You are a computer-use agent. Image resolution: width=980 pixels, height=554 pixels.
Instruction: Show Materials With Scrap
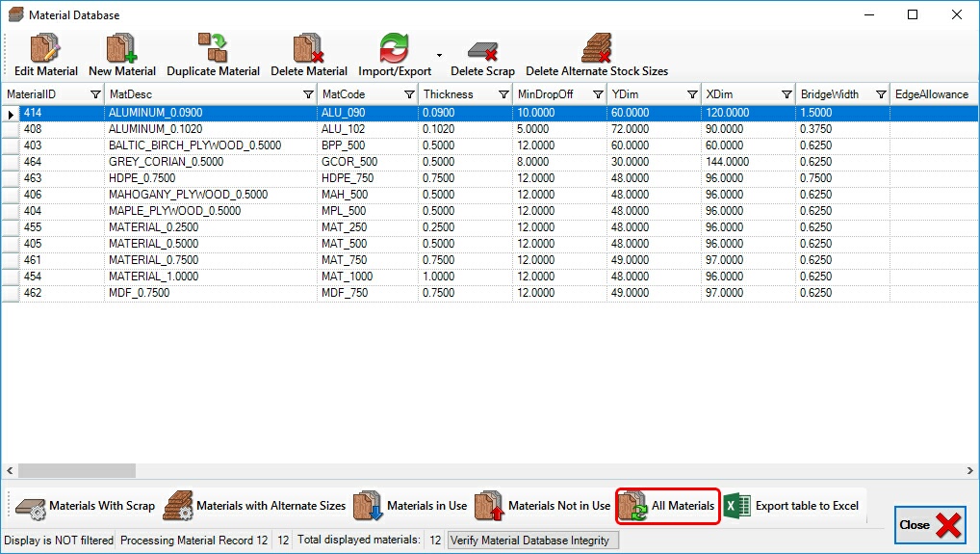[85, 506]
